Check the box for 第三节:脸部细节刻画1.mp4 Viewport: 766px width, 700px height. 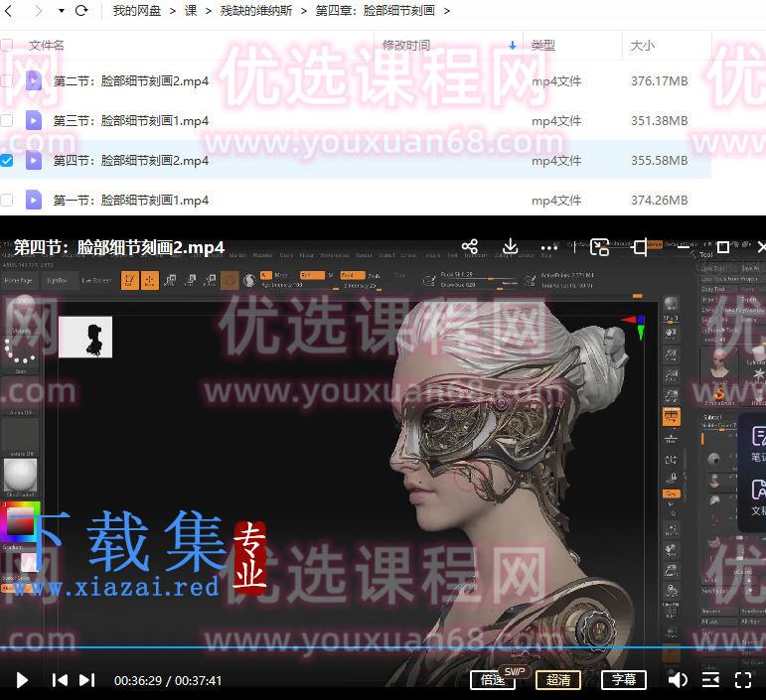6,120
